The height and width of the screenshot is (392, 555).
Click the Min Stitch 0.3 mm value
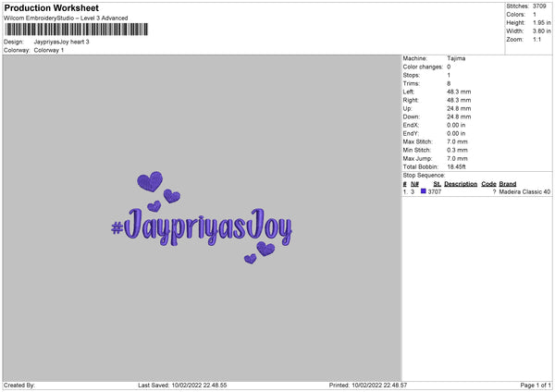click(457, 150)
